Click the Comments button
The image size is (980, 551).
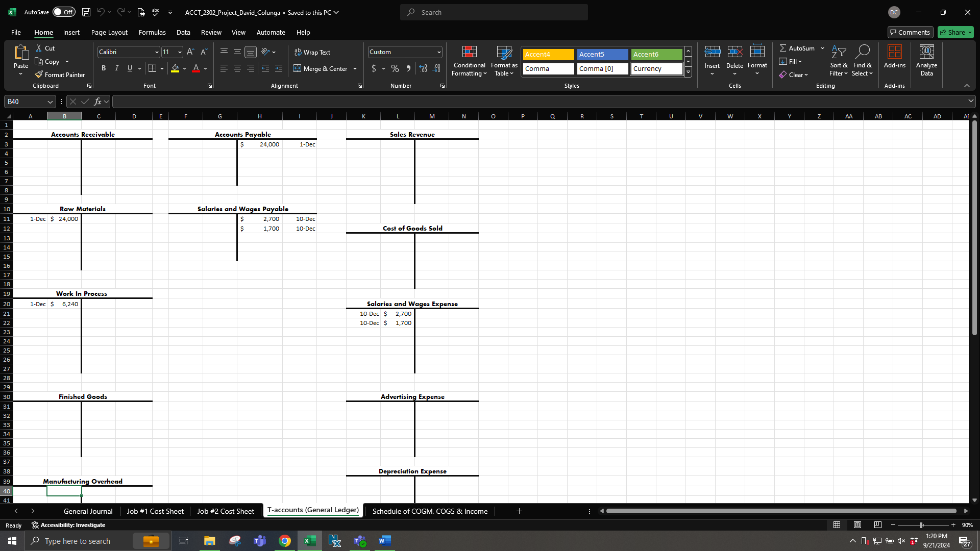910,32
